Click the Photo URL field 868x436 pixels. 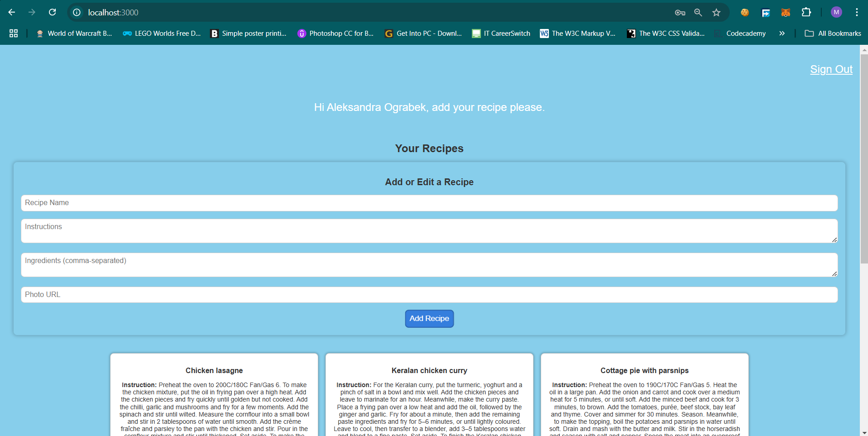429,294
